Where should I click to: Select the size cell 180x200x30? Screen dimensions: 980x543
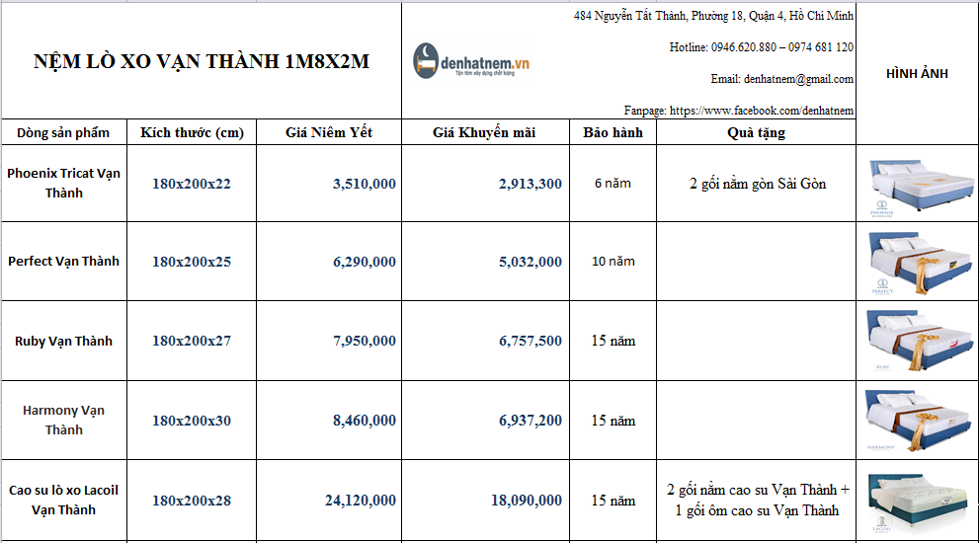pyautogui.click(x=192, y=420)
